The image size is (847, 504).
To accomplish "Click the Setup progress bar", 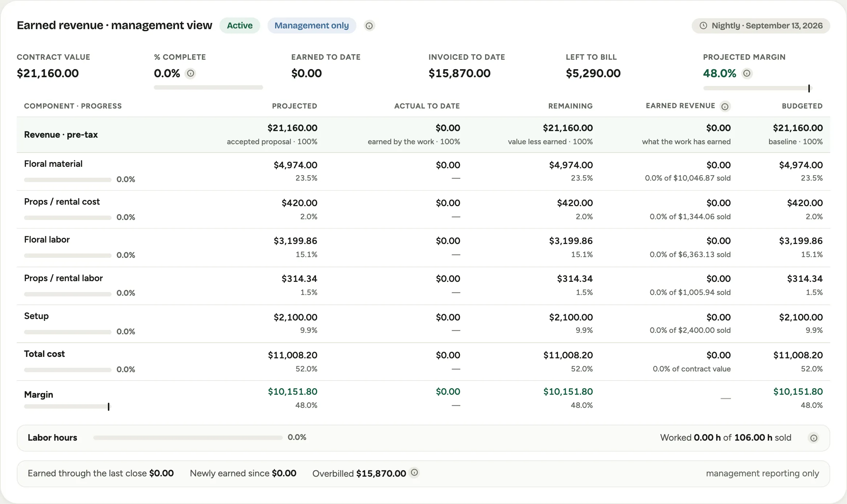I will pyautogui.click(x=68, y=332).
